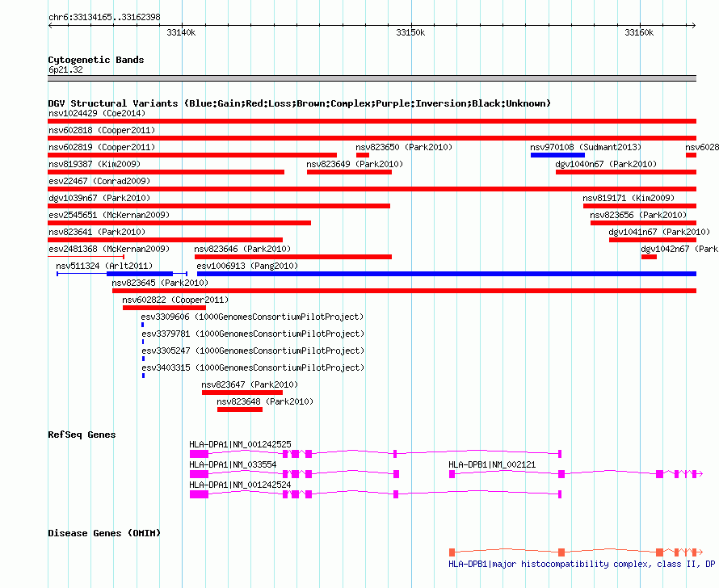Select the RefSeq Genes track title

82,435
